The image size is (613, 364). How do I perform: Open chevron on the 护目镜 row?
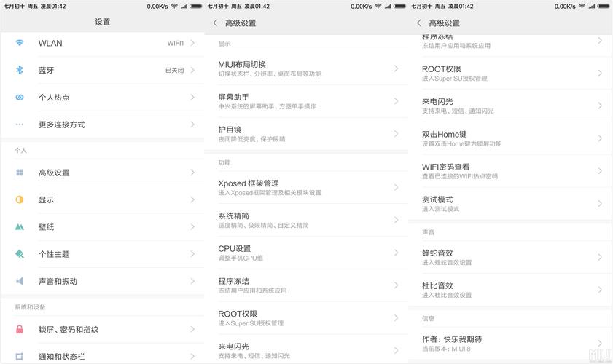pos(396,133)
